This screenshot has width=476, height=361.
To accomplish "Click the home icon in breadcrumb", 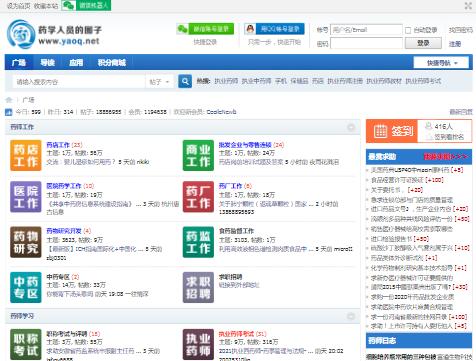I will [9, 100].
